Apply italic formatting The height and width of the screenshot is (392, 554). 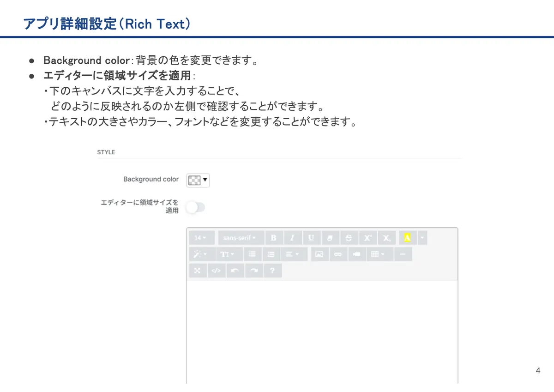point(293,238)
